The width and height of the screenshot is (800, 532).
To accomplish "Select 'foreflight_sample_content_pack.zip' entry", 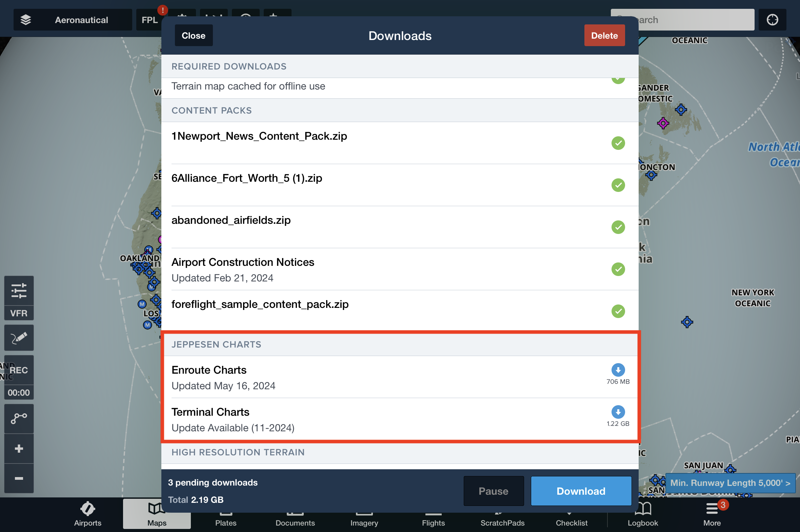I will pyautogui.click(x=400, y=311).
